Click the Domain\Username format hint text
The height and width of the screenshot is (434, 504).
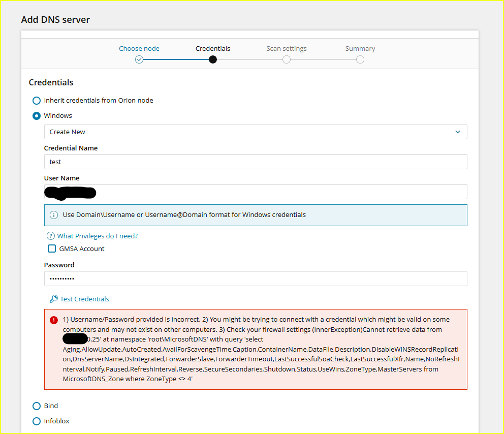[x=184, y=215]
